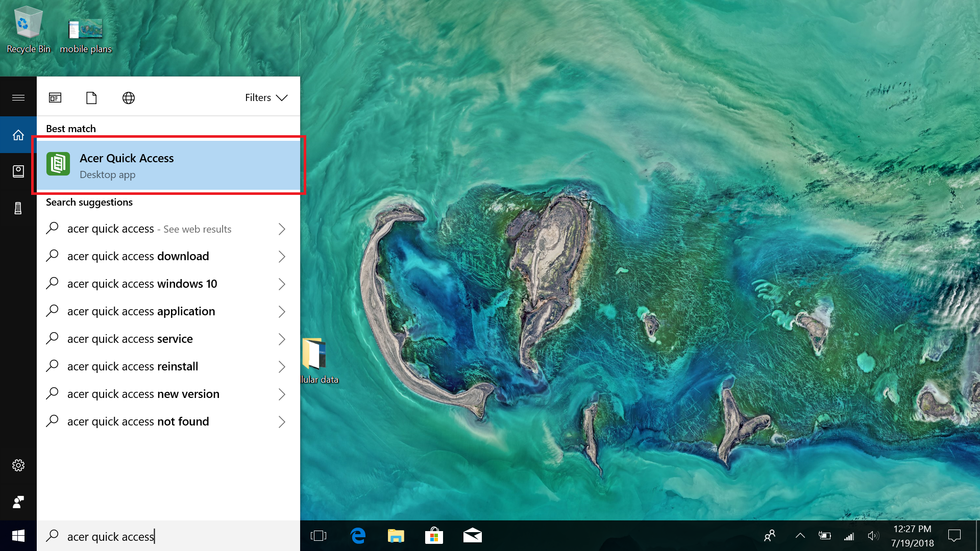This screenshot has width=980, height=551.
Task: Expand the hamburger menu in search panel
Action: point(18,97)
